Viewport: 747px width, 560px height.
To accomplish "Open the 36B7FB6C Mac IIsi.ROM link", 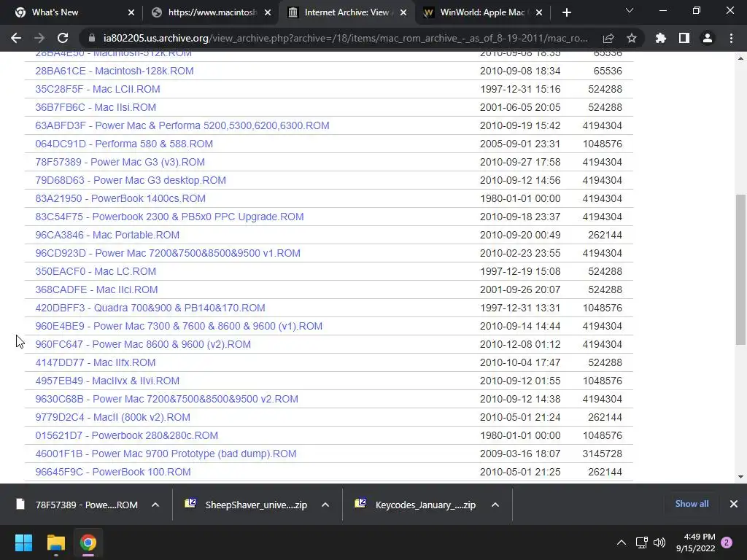I will [x=96, y=107].
